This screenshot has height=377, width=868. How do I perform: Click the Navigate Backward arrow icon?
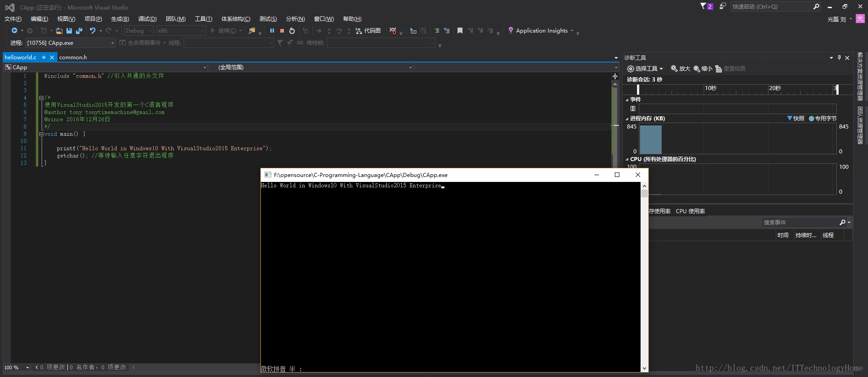click(14, 30)
